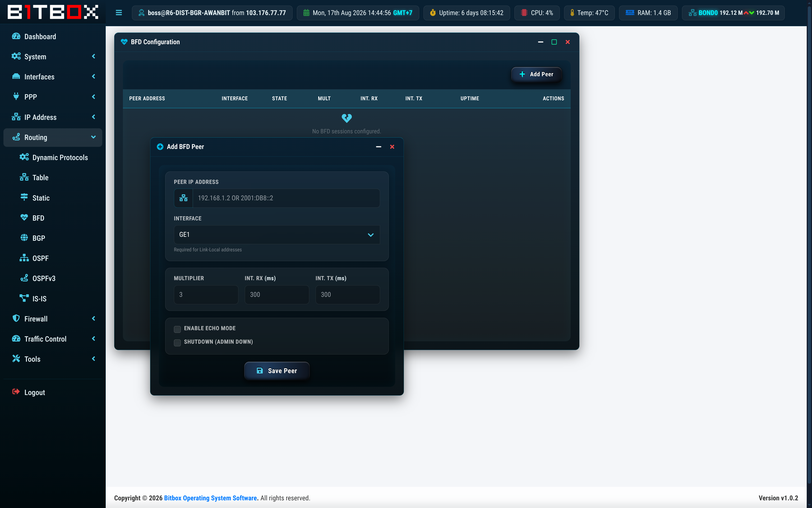Viewport: 812px width, 508px height.
Task: Click the broken heart empty-state icon
Action: point(347,118)
